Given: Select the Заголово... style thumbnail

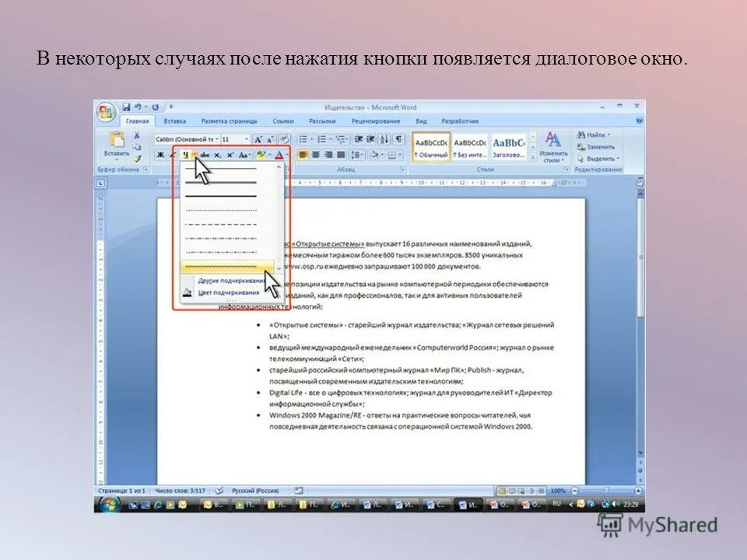Looking at the screenshot, I should point(508,148).
